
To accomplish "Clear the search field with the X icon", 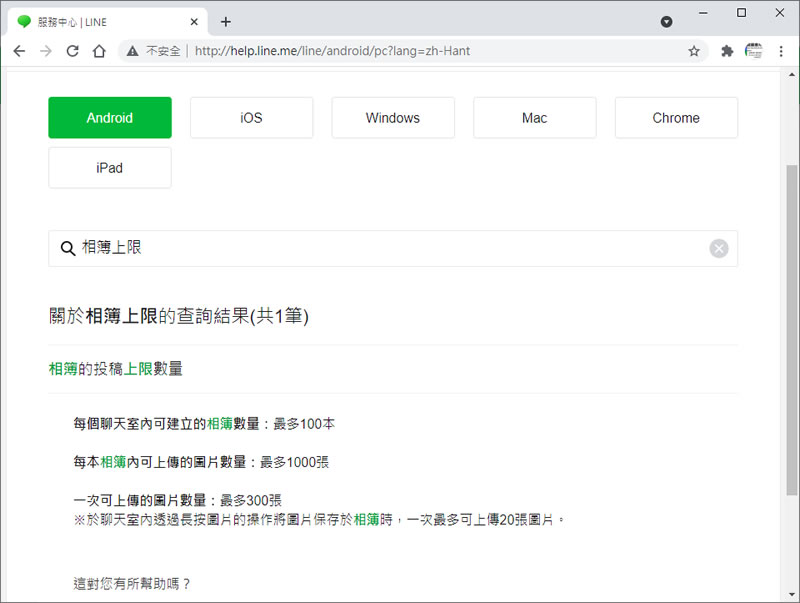I will pos(719,249).
